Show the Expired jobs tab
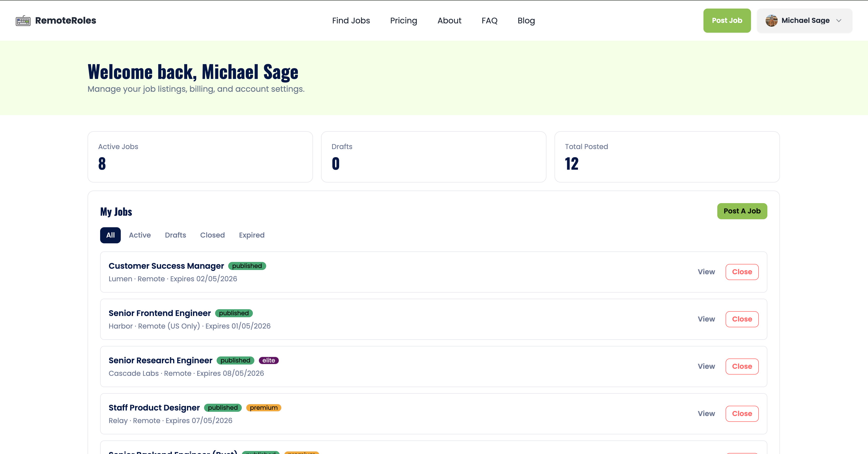The width and height of the screenshot is (868, 454). click(251, 235)
